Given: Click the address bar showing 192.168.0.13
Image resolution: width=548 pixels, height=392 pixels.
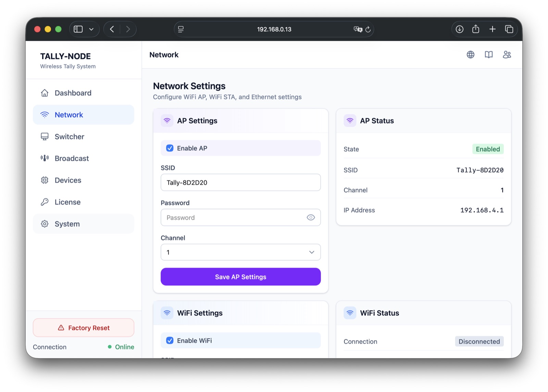Looking at the screenshot, I should click(x=274, y=29).
